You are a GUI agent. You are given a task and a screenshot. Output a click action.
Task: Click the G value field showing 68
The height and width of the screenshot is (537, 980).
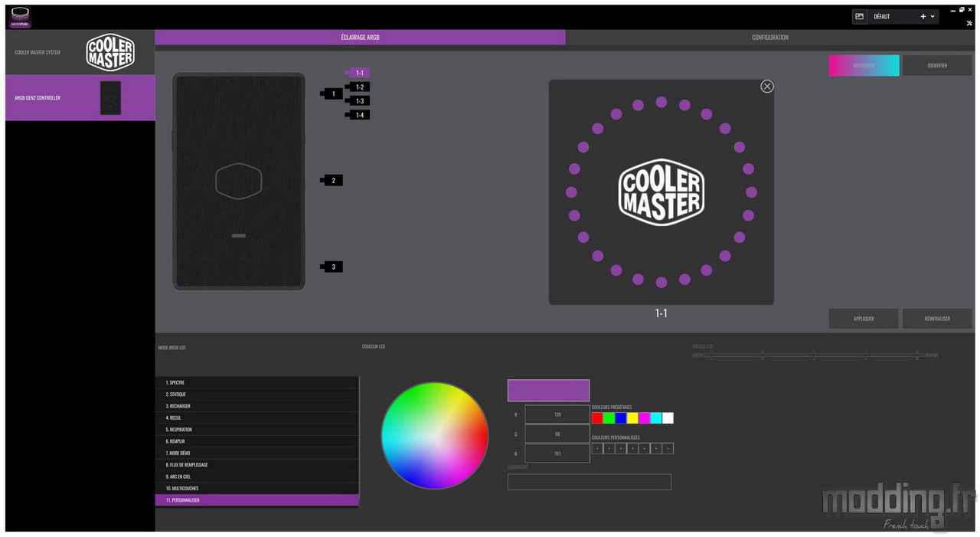point(557,434)
